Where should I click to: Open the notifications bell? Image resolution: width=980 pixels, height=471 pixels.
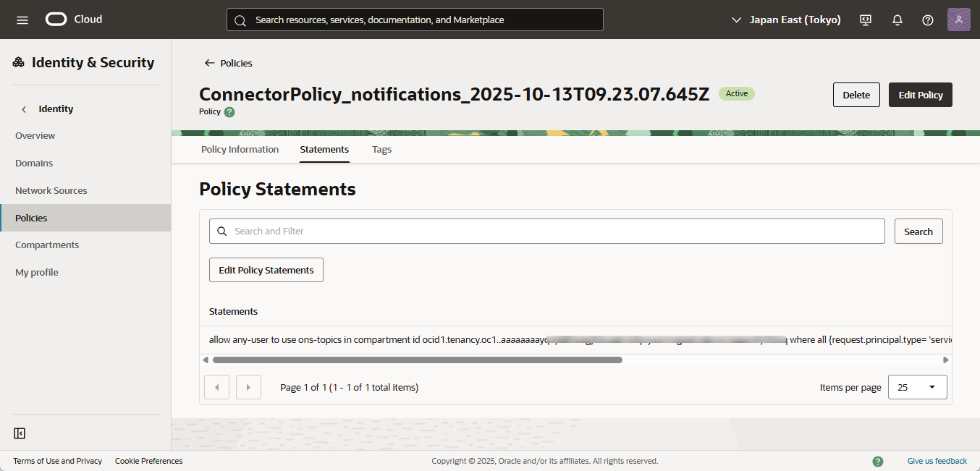point(897,20)
